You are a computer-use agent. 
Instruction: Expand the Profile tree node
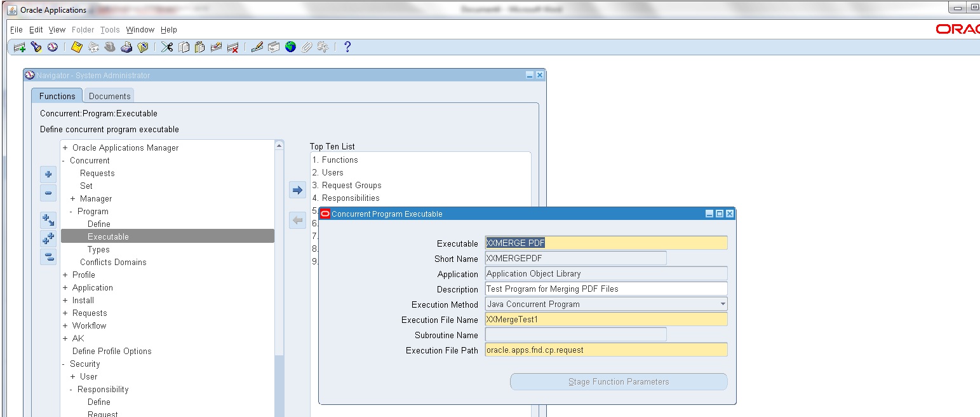65,275
